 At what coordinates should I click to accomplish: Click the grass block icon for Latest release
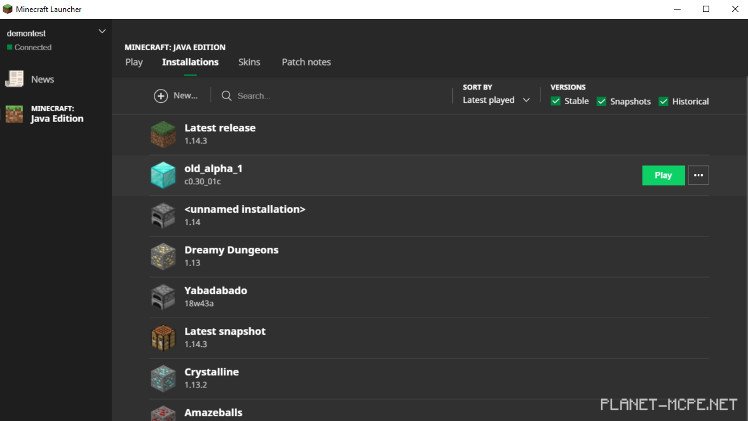click(x=162, y=134)
